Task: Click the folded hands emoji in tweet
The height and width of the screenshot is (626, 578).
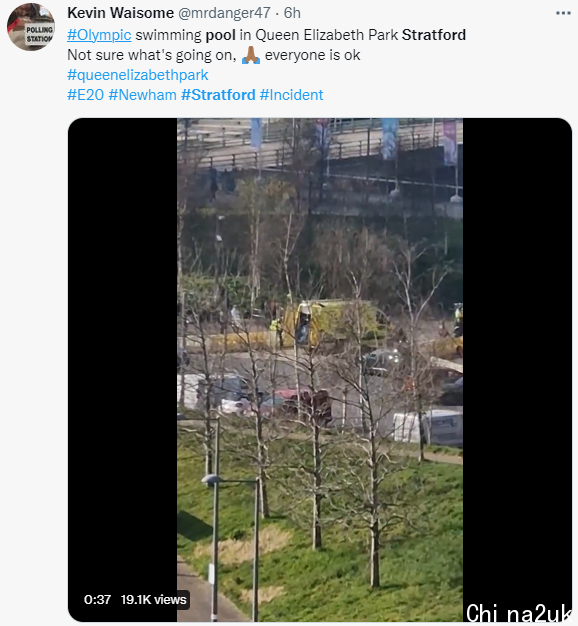Action: point(251,55)
